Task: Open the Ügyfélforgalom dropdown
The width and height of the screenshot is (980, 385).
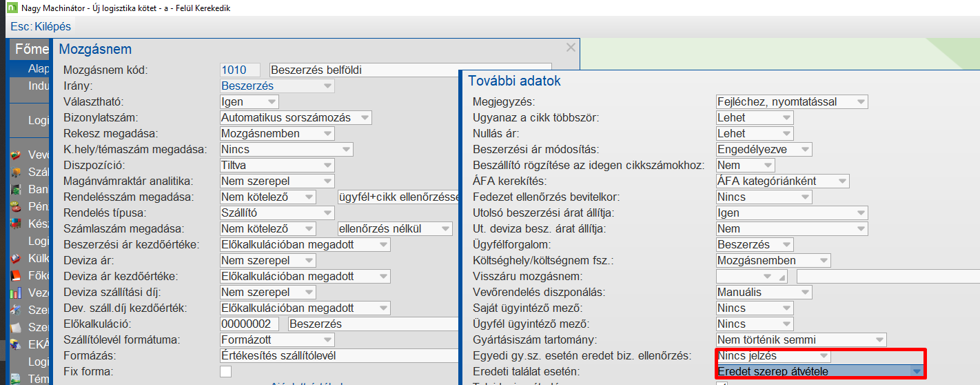Action: pyautogui.click(x=755, y=244)
